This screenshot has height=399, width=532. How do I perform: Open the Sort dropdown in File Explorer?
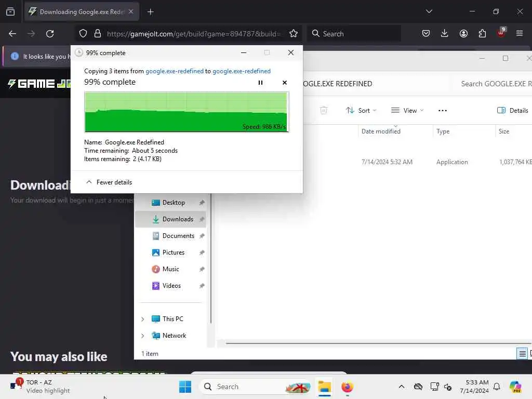(x=361, y=111)
